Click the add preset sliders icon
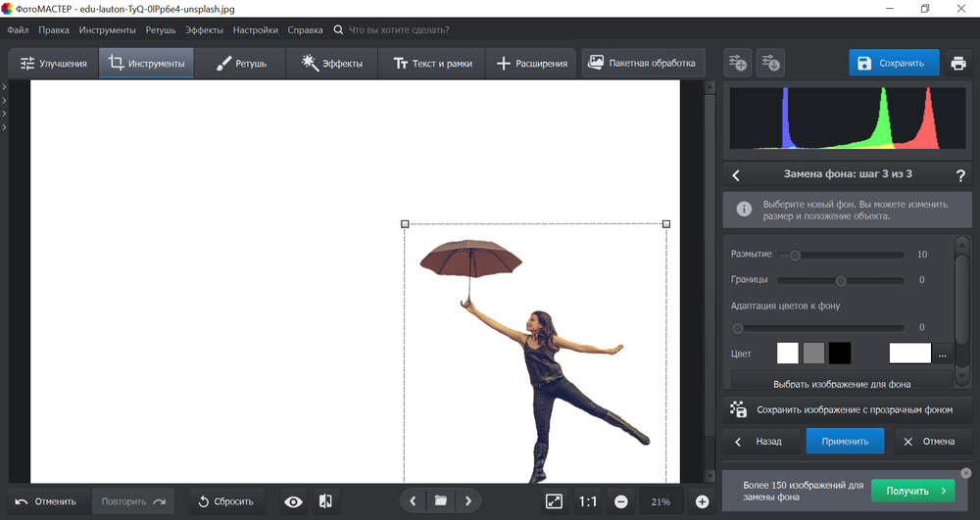The image size is (980, 520). point(737,64)
